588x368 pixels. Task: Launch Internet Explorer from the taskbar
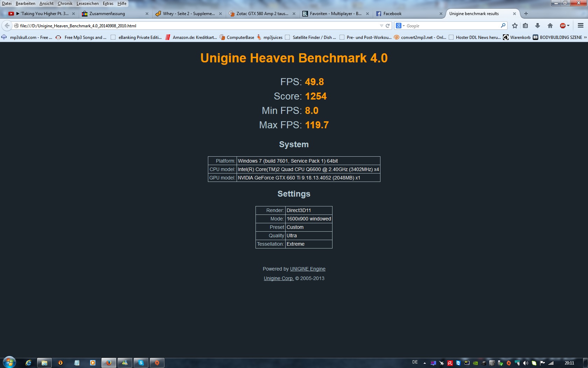click(28, 363)
